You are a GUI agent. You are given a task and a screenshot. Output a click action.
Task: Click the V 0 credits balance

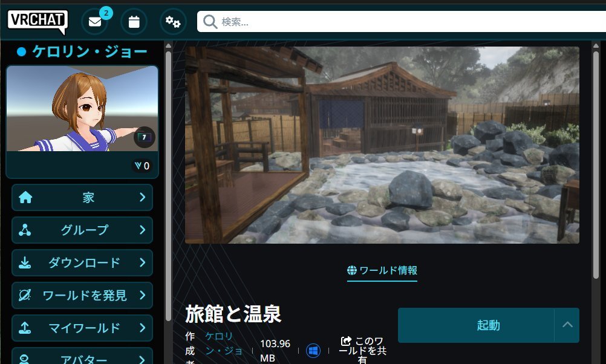142,166
